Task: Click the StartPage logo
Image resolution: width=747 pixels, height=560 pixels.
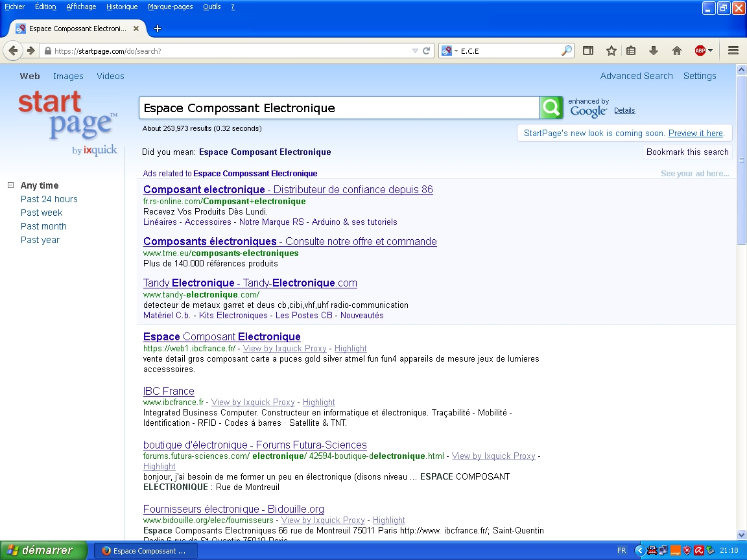Action: 67,122
